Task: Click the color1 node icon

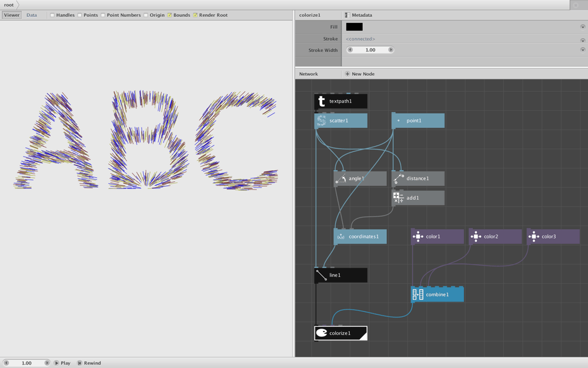Action: click(x=417, y=237)
